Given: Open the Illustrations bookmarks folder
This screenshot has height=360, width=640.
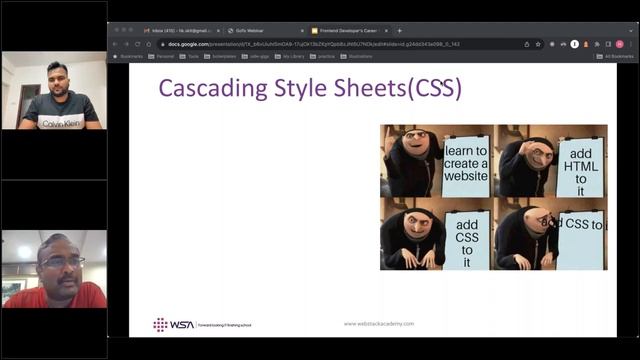Looking at the screenshot, I should coord(356,56).
